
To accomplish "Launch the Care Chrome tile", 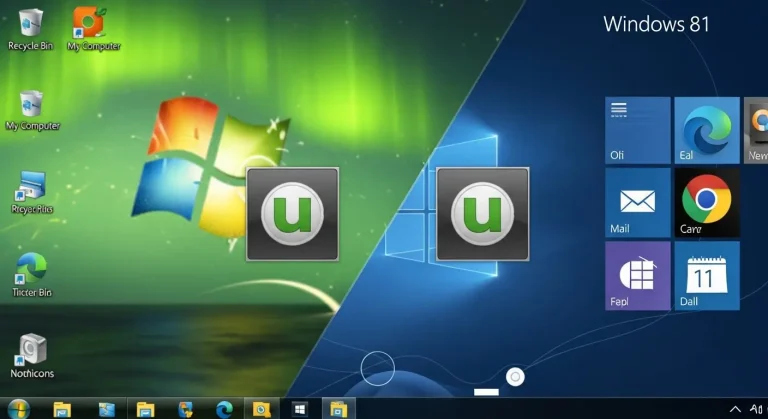I will point(707,203).
